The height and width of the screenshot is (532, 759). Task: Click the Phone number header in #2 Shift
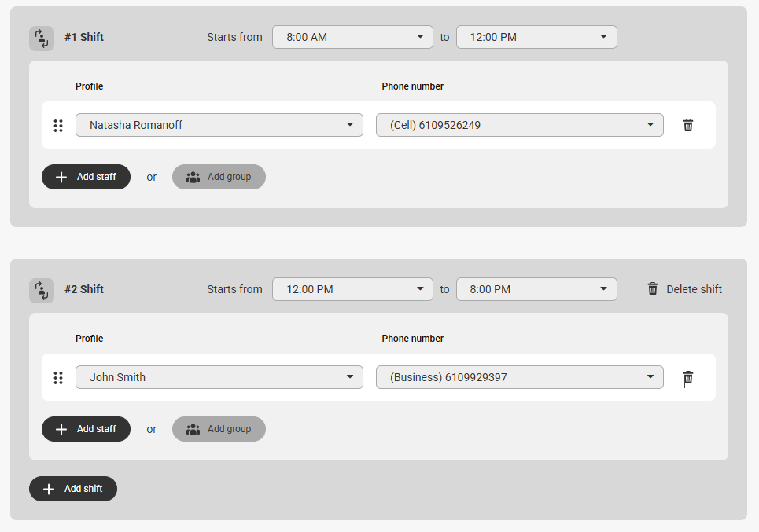[x=412, y=339]
